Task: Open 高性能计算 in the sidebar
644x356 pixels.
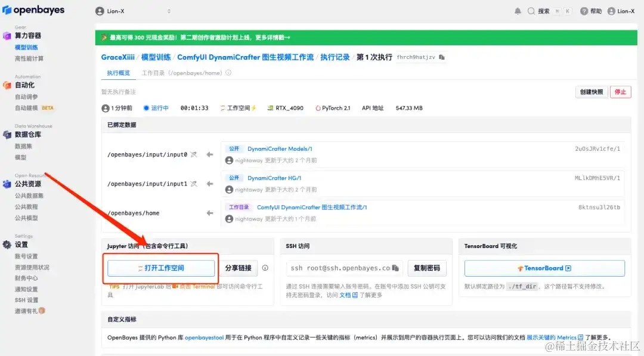Action: [x=29, y=58]
